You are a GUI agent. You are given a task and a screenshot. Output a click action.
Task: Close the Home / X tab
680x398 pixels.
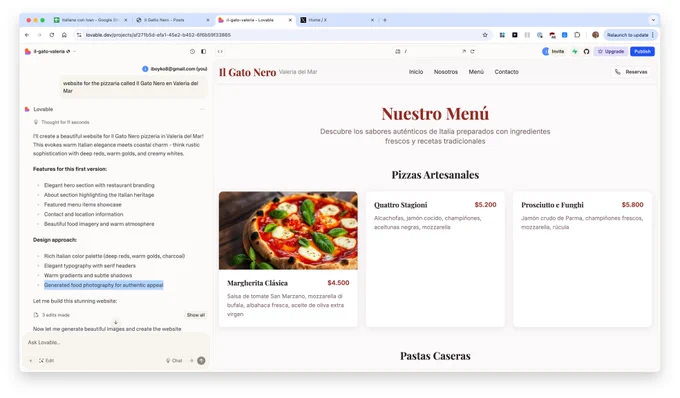[372, 20]
